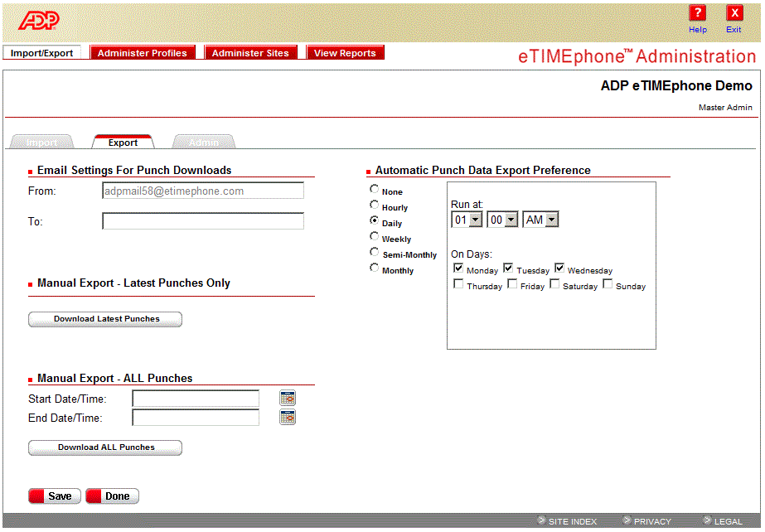Click the LEGAL arrow icon
Image resolution: width=765 pixels, height=532 pixels.
click(x=707, y=520)
